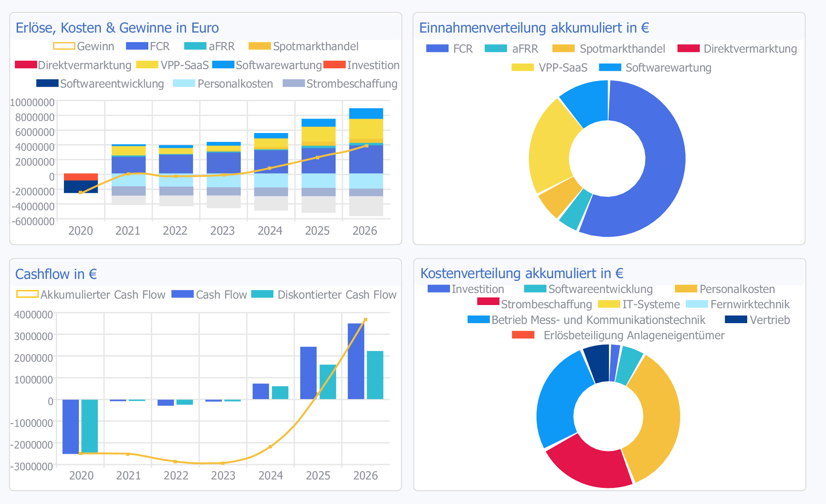Image resolution: width=826 pixels, height=504 pixels.
Task: Click the 2020 red Investition bar segment
Action: (x=81, y=177)
